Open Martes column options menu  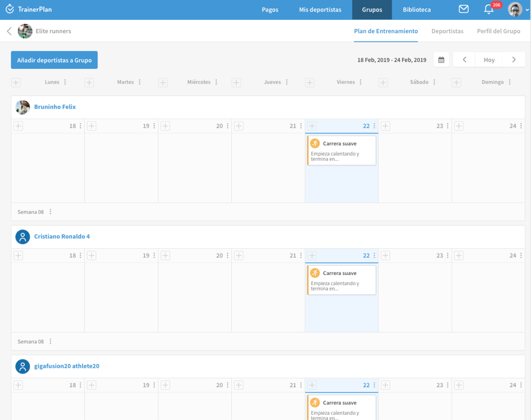click(139, 82)
